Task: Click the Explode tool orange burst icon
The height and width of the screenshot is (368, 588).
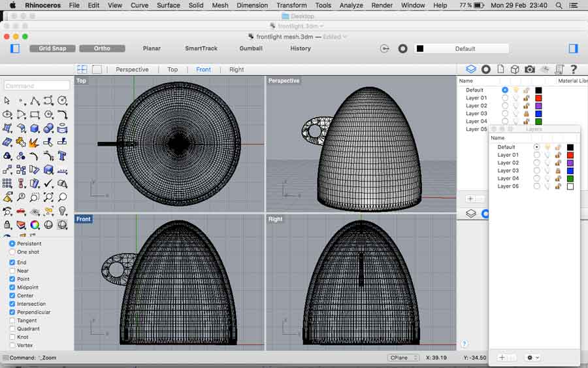Action: [35, 142]
